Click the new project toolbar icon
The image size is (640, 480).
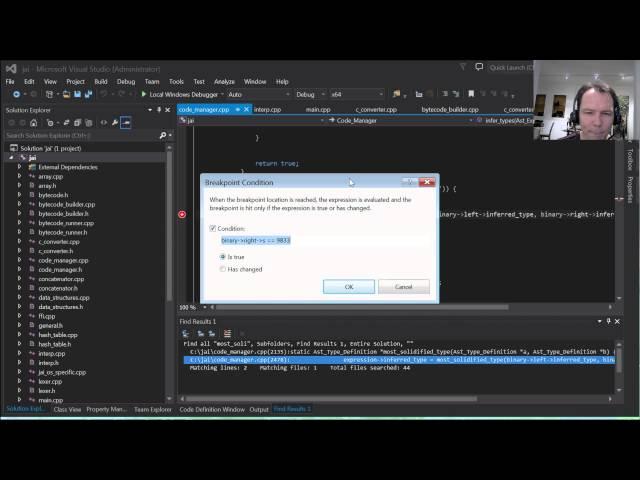pos(49,94)
